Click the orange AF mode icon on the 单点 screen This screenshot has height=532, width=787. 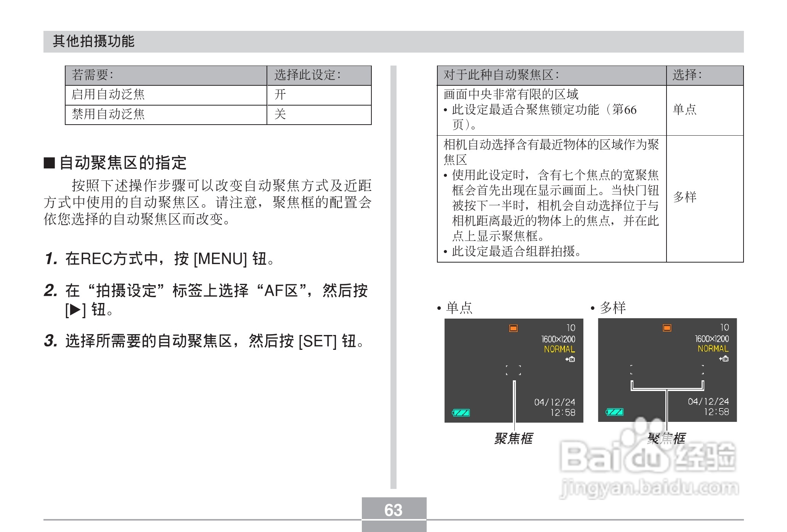(513, 328)
